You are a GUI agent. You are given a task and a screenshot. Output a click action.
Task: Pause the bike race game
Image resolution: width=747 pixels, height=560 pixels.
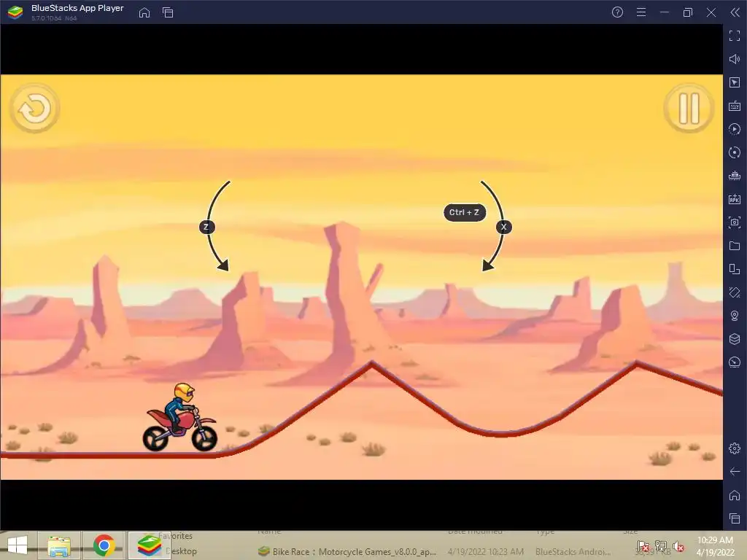(x=689, y=109)
